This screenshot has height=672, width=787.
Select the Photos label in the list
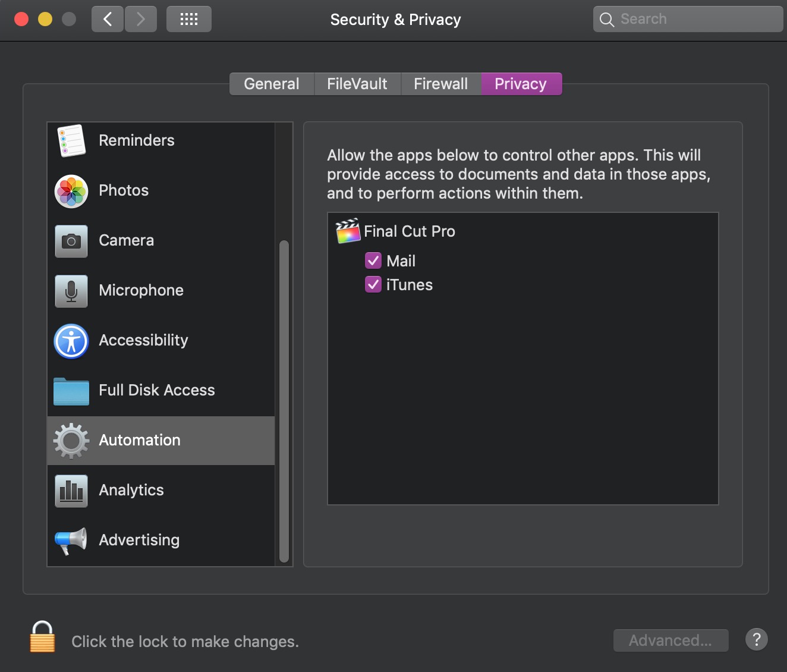(x=124, y=190)
